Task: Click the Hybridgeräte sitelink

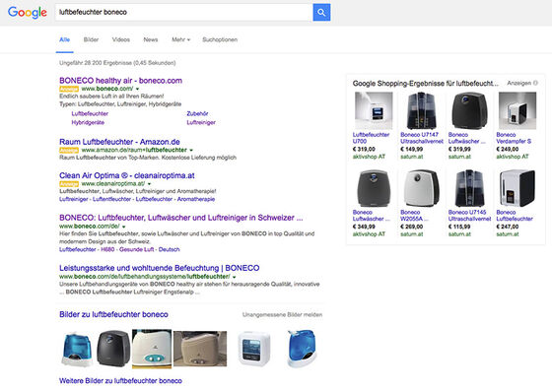Action: [x=88, y=122]
